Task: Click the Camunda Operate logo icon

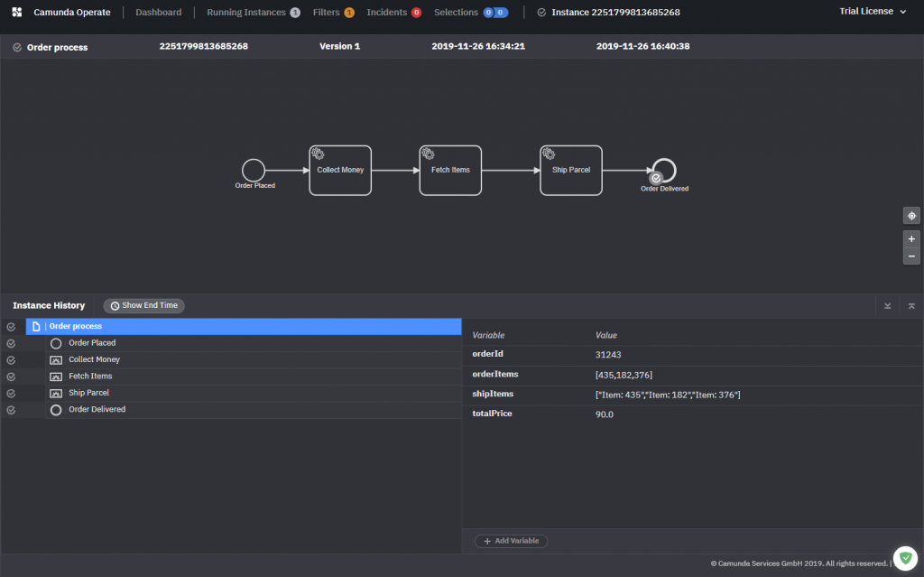Action: coord(17,12)
